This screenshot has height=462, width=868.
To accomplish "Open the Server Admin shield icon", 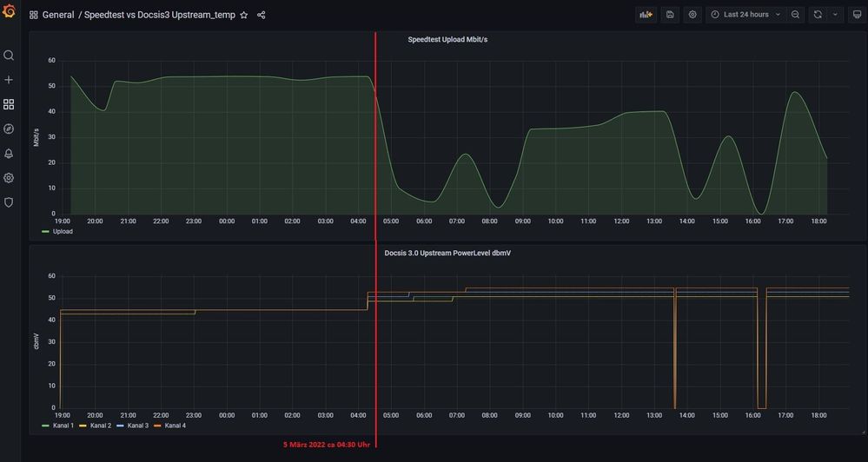I will (x=9, y=202).
